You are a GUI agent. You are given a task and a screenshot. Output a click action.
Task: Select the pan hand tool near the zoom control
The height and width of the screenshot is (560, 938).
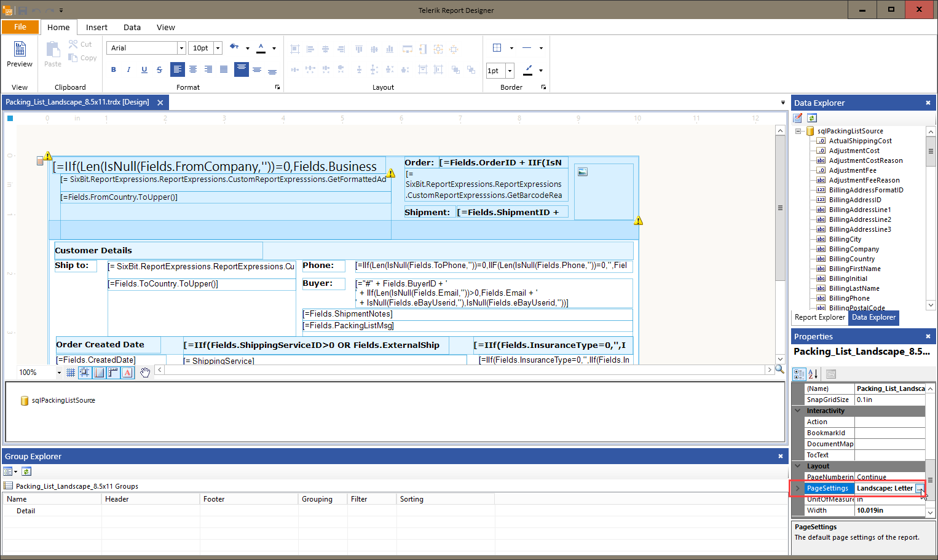point(144,372)
